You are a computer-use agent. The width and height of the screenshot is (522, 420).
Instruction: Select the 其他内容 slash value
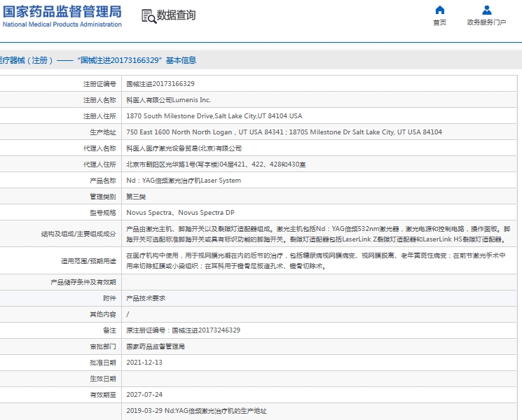pyautogui.click(x=128, y=314)
